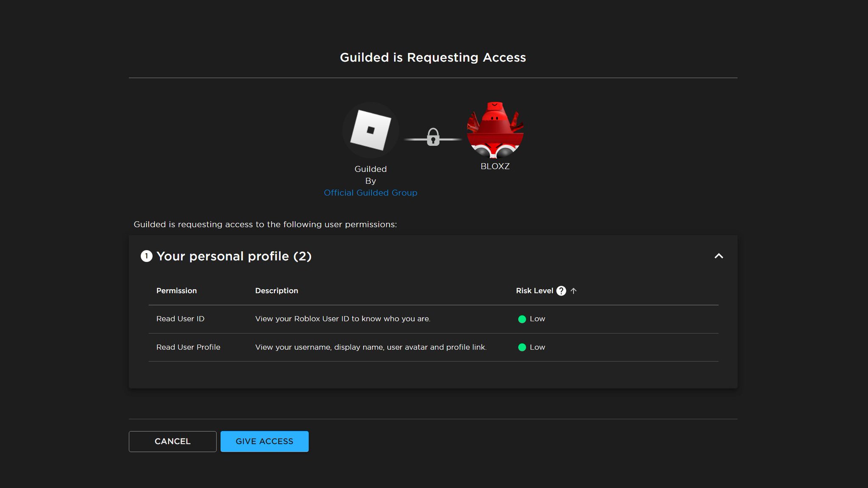This screenshot has width=868, height=488.
Task: Click the Read User ID description text
Action: pyautogui.click(x=342, y=319)
